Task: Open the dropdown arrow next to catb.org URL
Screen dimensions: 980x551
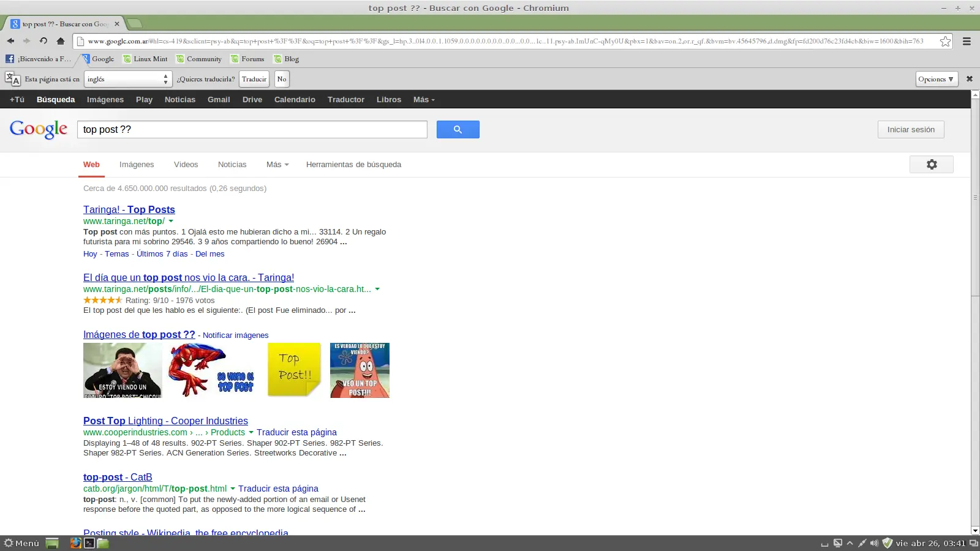Action: tap(233, 489)
